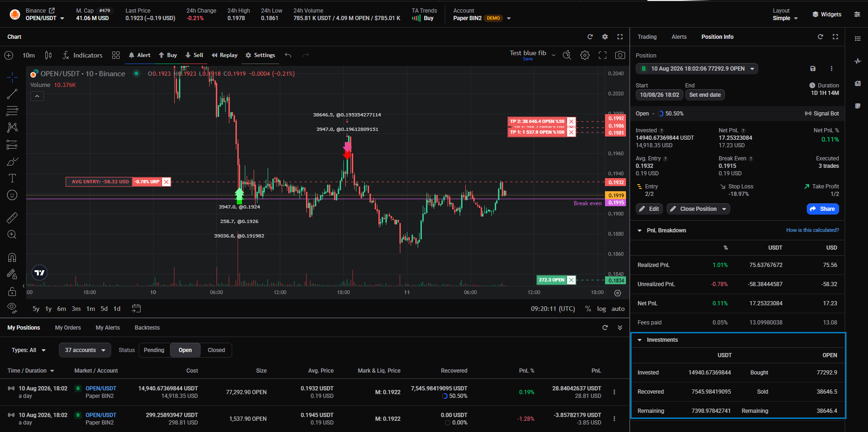The width and height of the screenshot is (868, 432).
Task: Hide all drawings with the eye icon
Action: point(12,308)
